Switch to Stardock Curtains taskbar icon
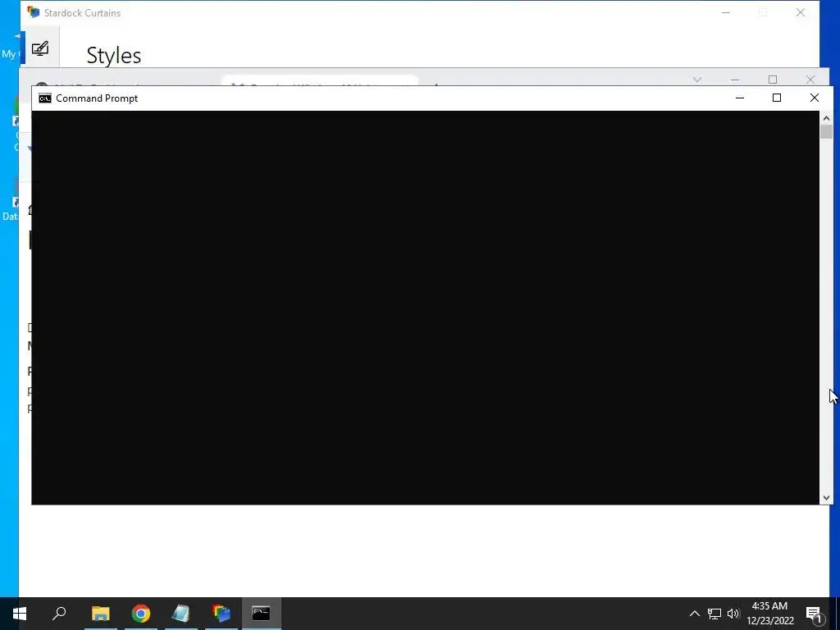Screen dimensions: 840x630 coord(221,614)
